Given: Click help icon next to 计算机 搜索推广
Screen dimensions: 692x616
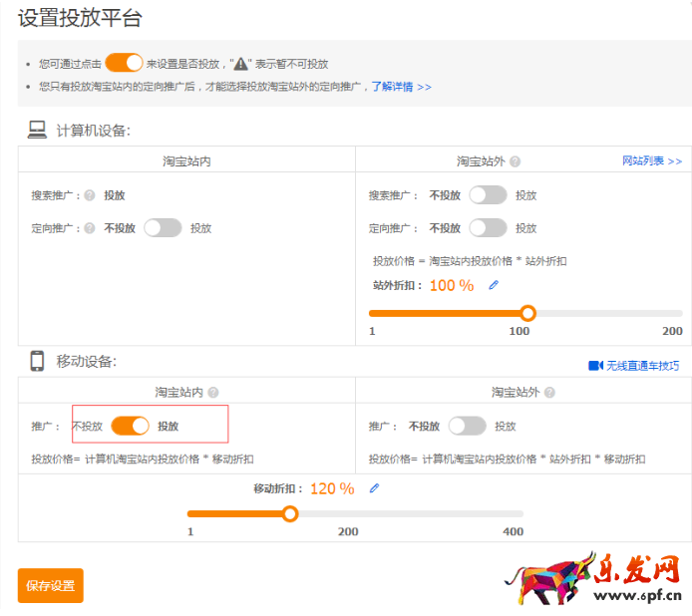Looking at the screenshot, I should [90, 196].
